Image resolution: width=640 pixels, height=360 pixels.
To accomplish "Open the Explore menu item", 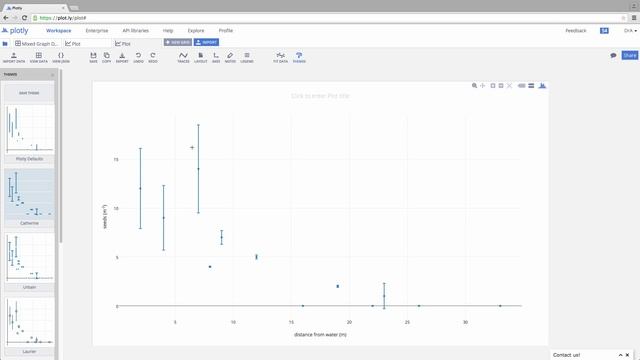I will pyautogui.click(x=196, y=31).
